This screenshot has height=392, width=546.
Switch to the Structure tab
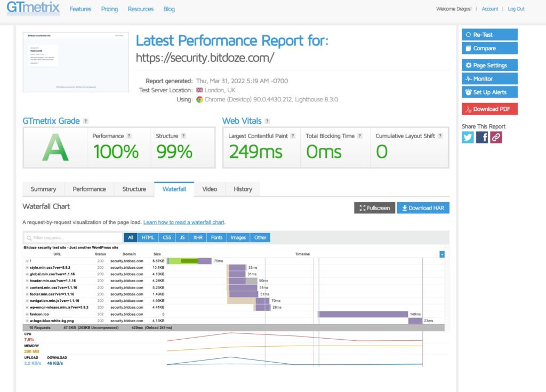(x=134, y=189)
